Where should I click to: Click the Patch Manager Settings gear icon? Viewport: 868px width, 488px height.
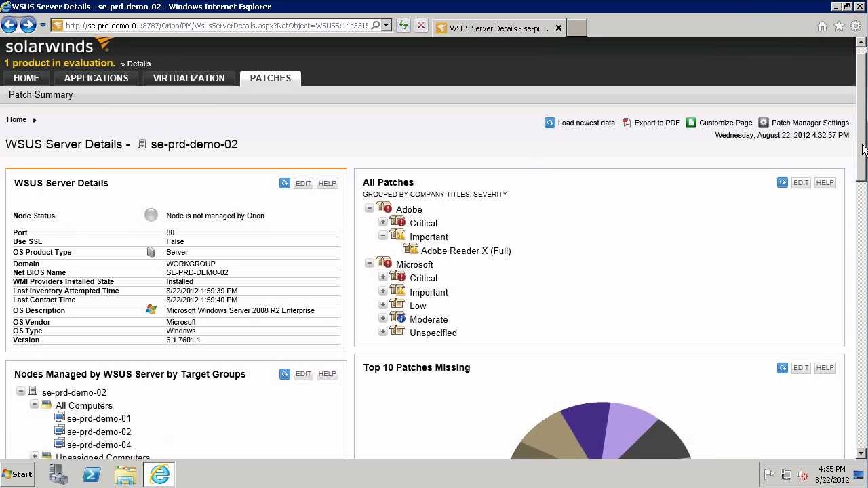pos(764,123)
